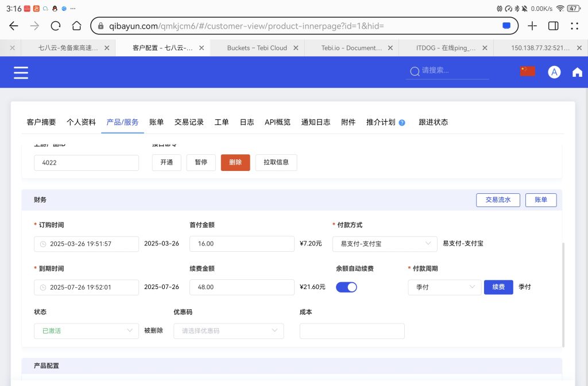Switch language via Chinese flag icon
The image size is (588, 386).
527,71
